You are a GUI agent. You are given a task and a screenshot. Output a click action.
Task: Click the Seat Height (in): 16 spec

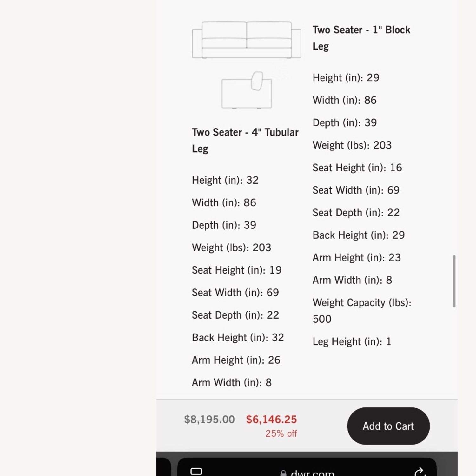click(357, 168)
